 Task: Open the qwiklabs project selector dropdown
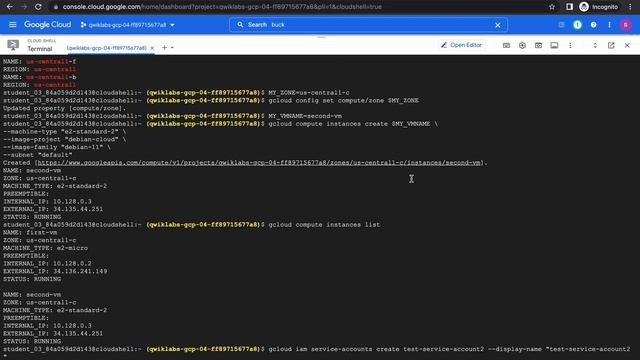point(128,25)
